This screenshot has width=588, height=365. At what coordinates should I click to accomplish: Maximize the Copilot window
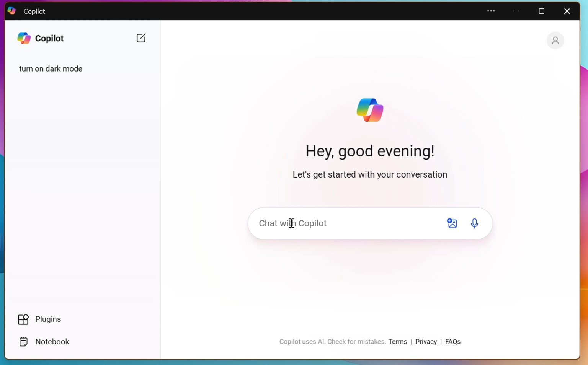coord(541,11)
